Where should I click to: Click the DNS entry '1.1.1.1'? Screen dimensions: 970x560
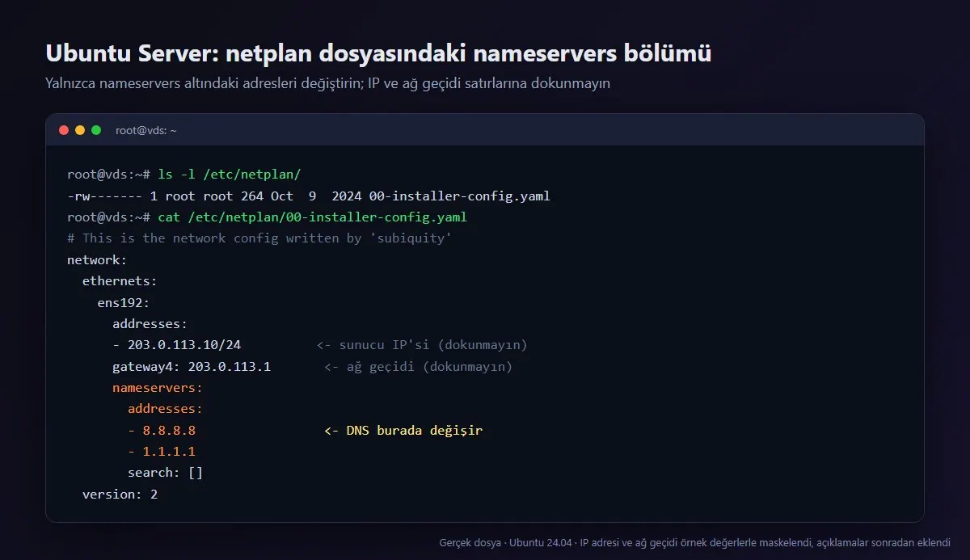click(169, 452)
